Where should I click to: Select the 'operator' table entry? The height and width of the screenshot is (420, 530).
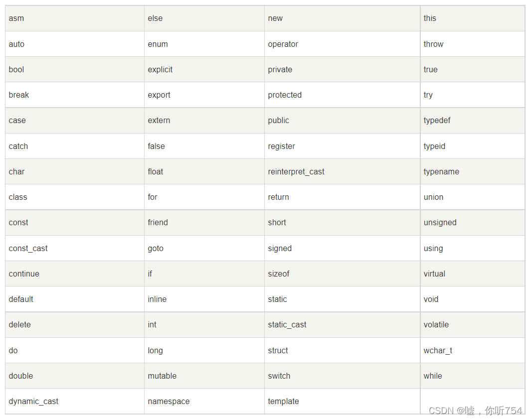342,44
